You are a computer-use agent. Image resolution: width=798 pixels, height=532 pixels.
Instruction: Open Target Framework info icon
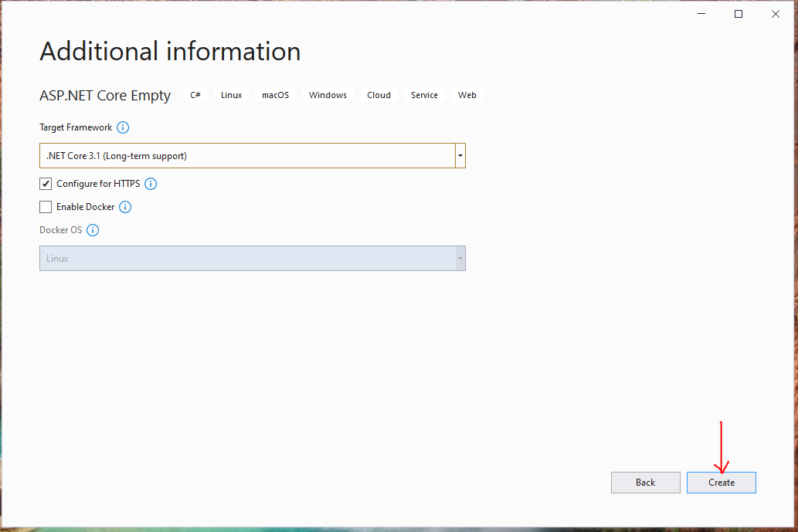point(123,127)
